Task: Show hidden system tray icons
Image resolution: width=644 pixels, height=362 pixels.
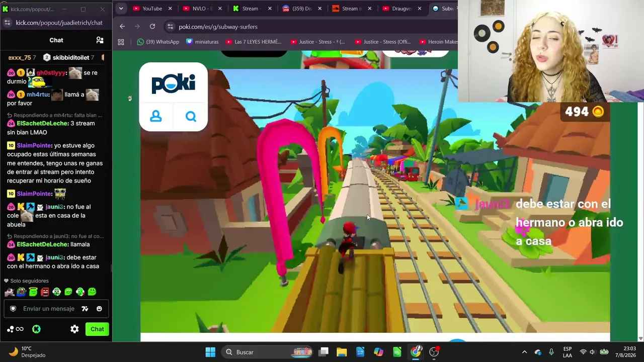Action: point(524,352)
